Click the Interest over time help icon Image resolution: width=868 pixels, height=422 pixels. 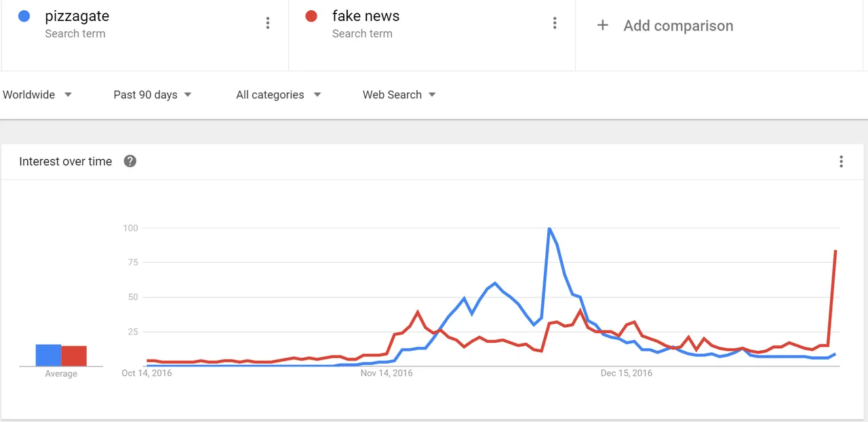[x=130, y=161]
